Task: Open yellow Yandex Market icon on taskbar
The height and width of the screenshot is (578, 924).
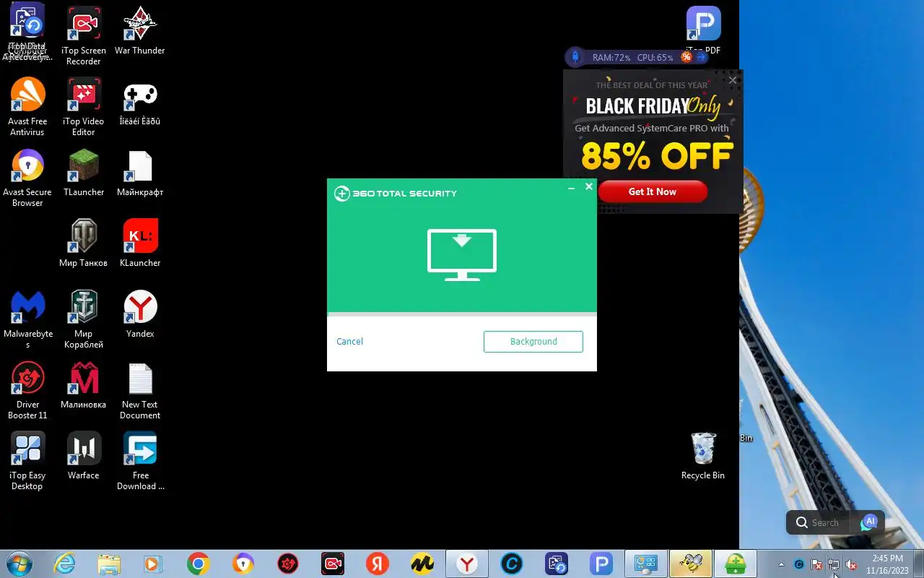Action: click(x=422, y=564)
